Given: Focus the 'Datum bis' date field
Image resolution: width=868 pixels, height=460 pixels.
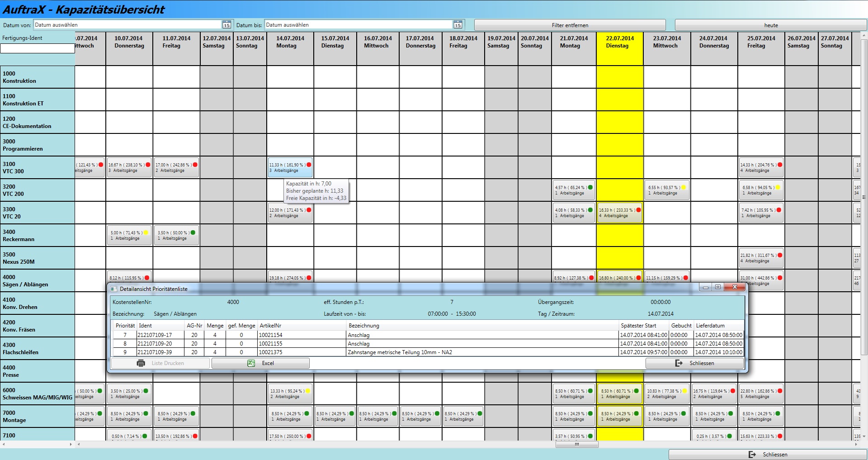Looking at the screenshot, I should [x=359, y=25].
